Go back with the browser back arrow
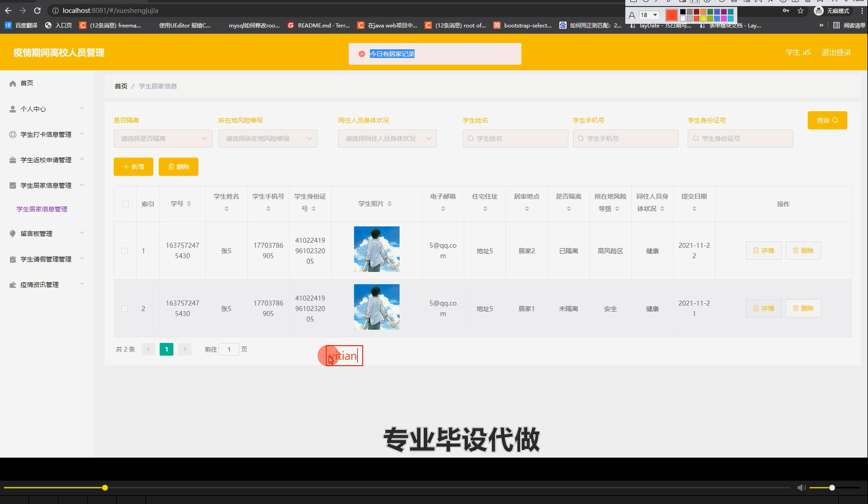Viewport: 868px width, 504px height. pos(8,10)
